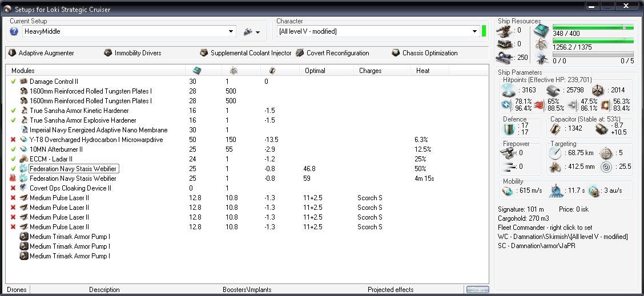Image resolution: width=644 pixels, height=296 pixels.
Task: Click the Modules column header
Action: [x=23, y=71]
